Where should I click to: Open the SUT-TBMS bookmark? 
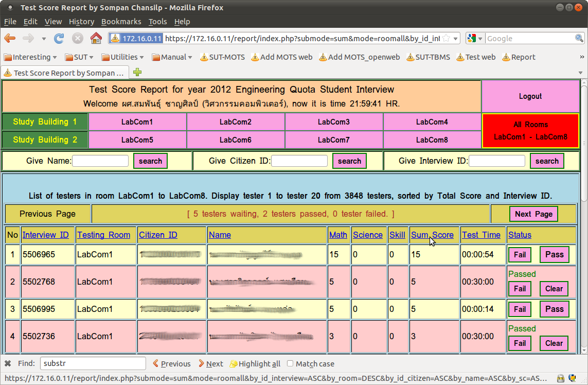428,57
